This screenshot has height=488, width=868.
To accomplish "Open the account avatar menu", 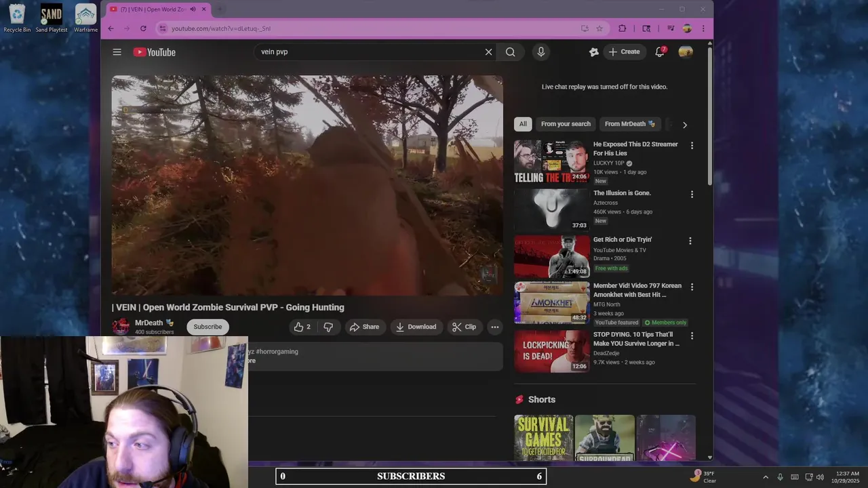I will [x=686, y=52].
